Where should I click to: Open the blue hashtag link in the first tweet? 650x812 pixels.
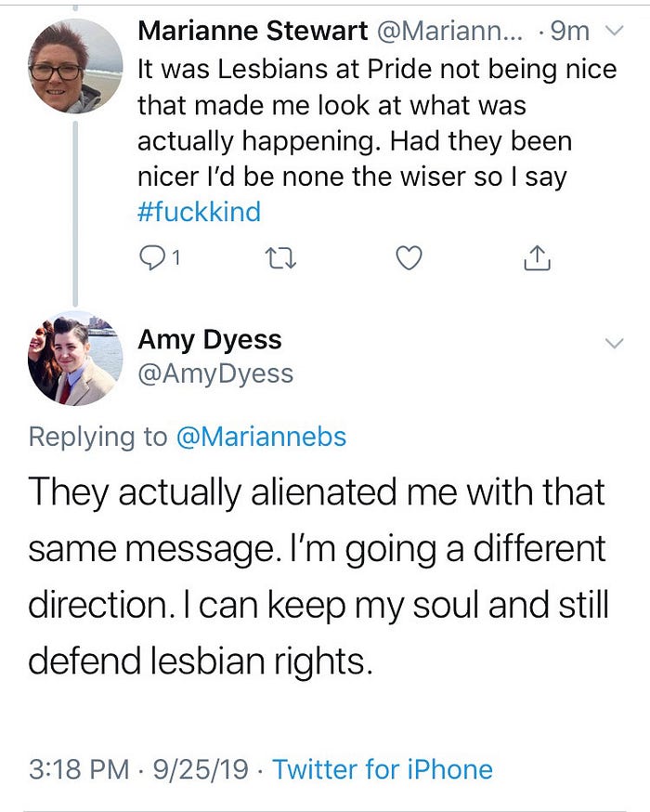pos(199,212)
